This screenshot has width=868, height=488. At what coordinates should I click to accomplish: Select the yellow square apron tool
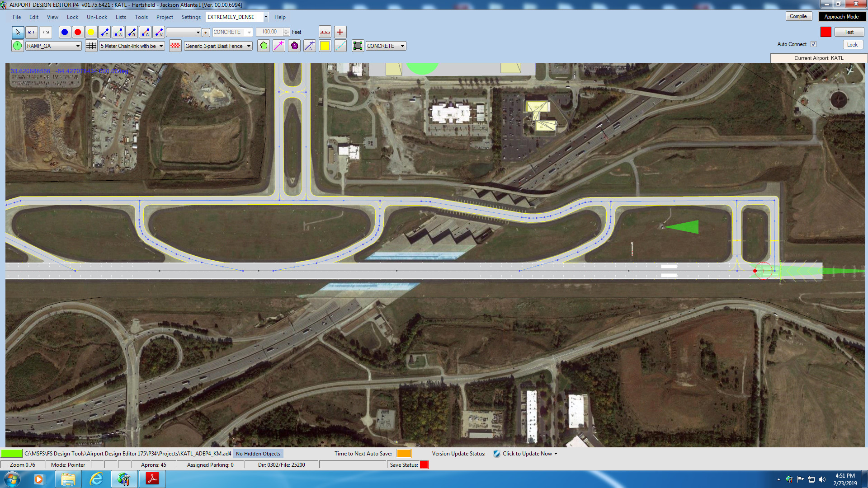325,46
